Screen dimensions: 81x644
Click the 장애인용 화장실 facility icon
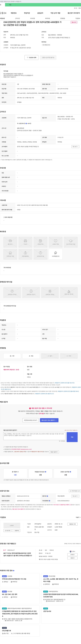coord(50,292)
